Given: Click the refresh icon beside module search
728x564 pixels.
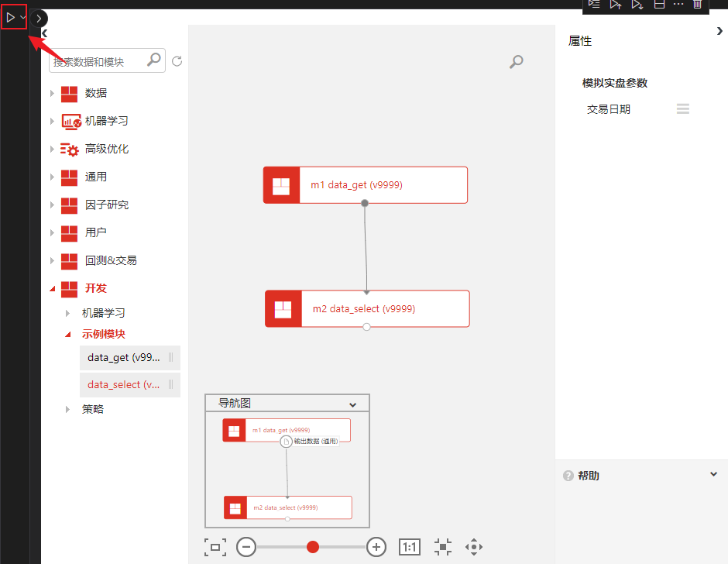Looking at the screenshot, I should coord(177,61).
